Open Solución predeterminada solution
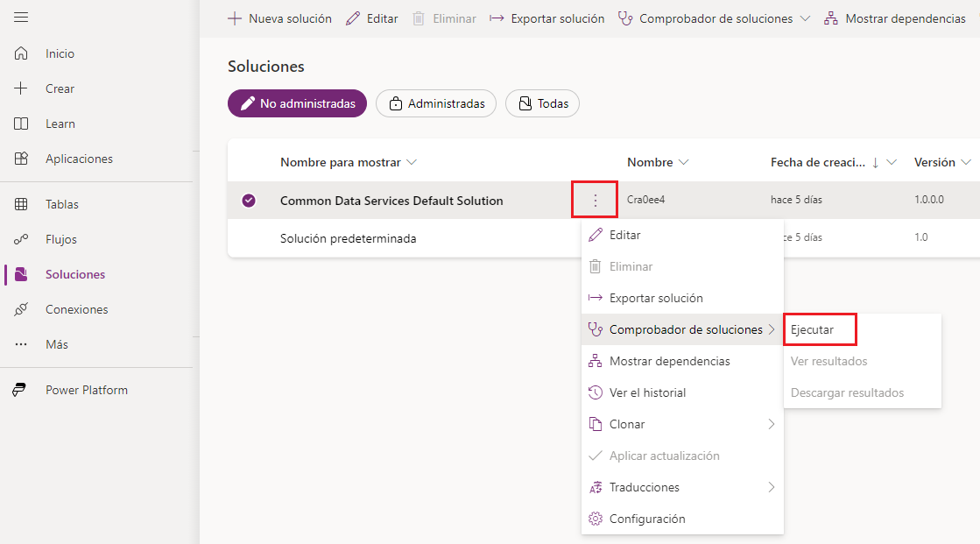 click(348, 237)
